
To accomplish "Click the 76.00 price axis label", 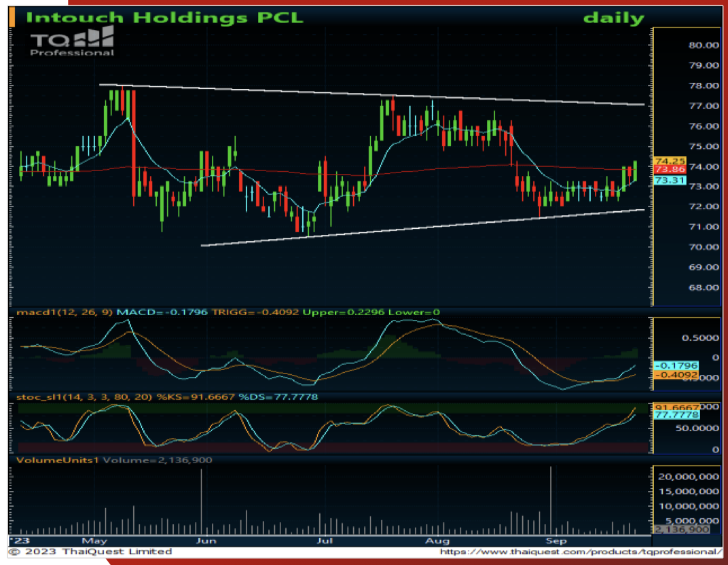I will click(x=704, y=126).
